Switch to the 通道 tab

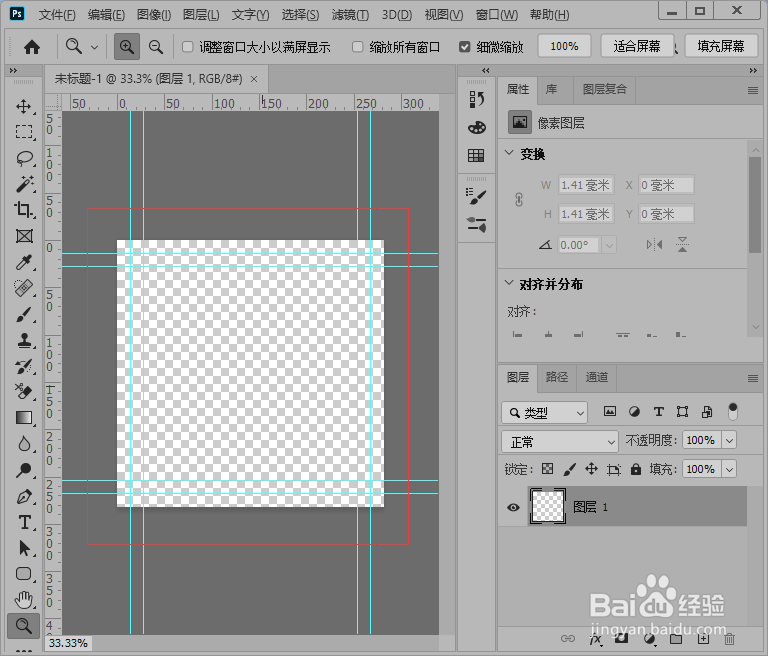click(x=596, y=377)
